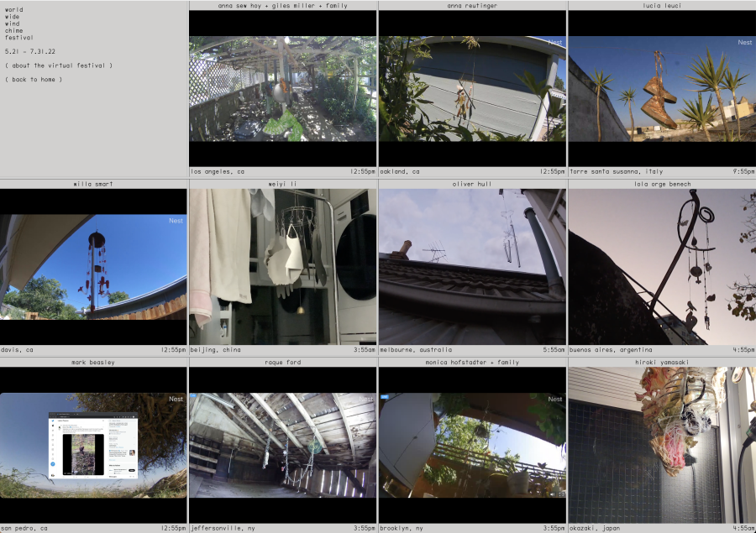Click the Nest logo on Willa Smart's feed

pos(176,221)
